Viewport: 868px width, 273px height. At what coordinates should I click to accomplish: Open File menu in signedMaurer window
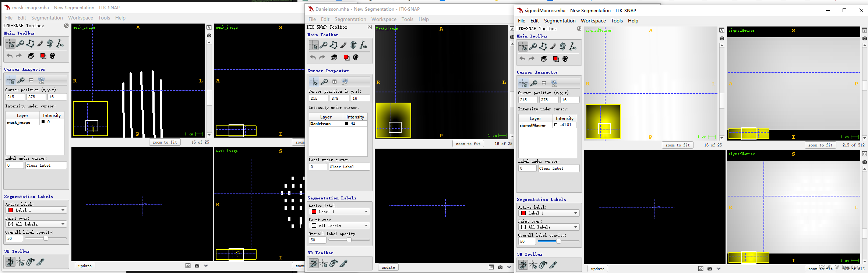522,21
